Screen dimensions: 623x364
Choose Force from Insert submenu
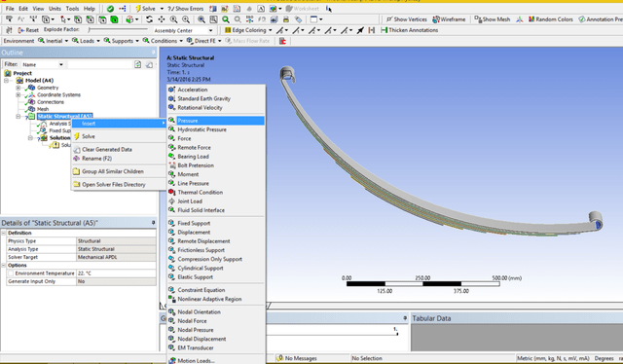(216, 138)
